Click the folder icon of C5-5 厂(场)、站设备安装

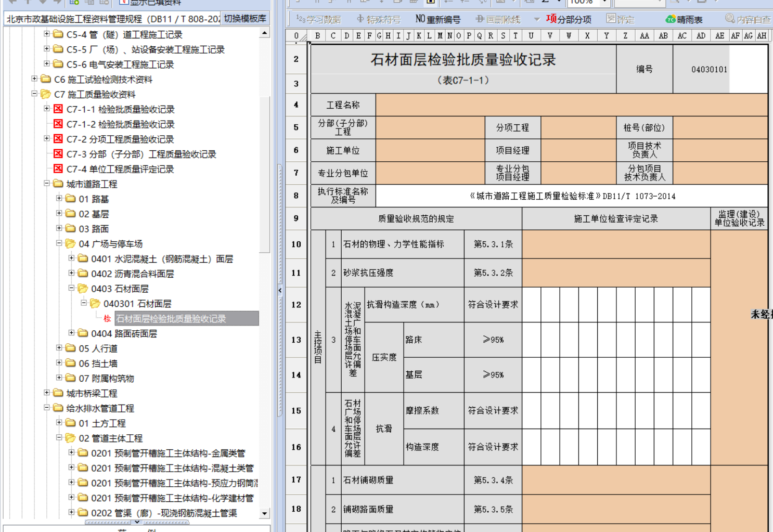(x=58, y=49)
